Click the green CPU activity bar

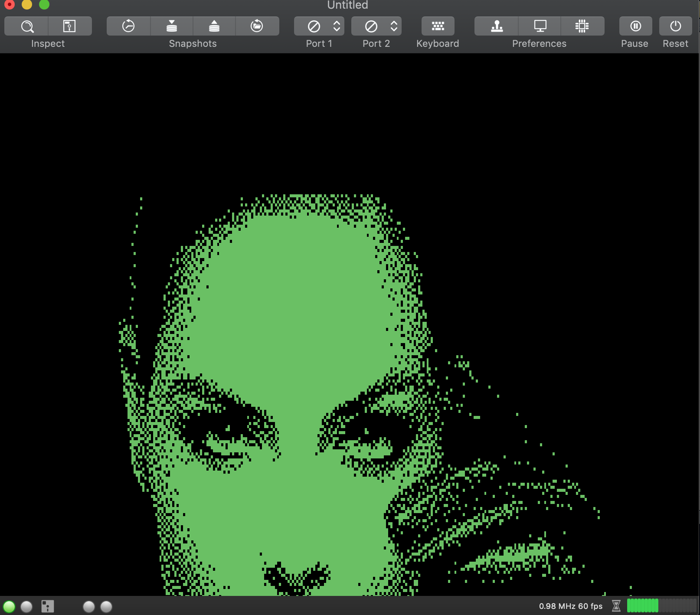(x=643, y=606)
